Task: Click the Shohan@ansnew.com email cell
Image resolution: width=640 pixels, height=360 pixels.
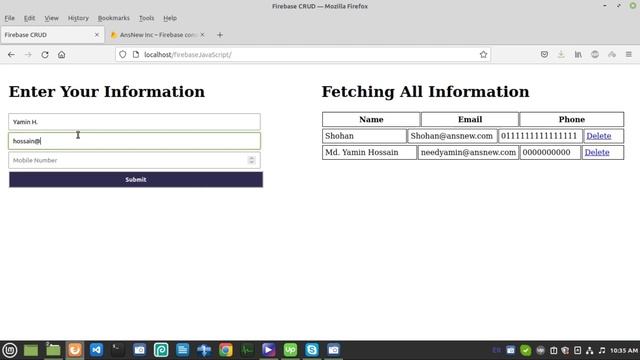Action: pos(452,136)
